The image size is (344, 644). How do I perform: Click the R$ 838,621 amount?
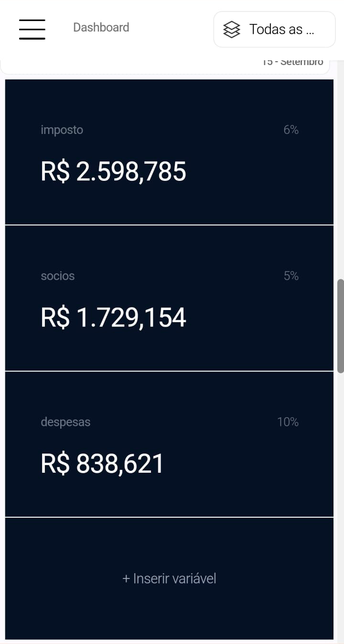pyautogui.click(x=102, y=464)
